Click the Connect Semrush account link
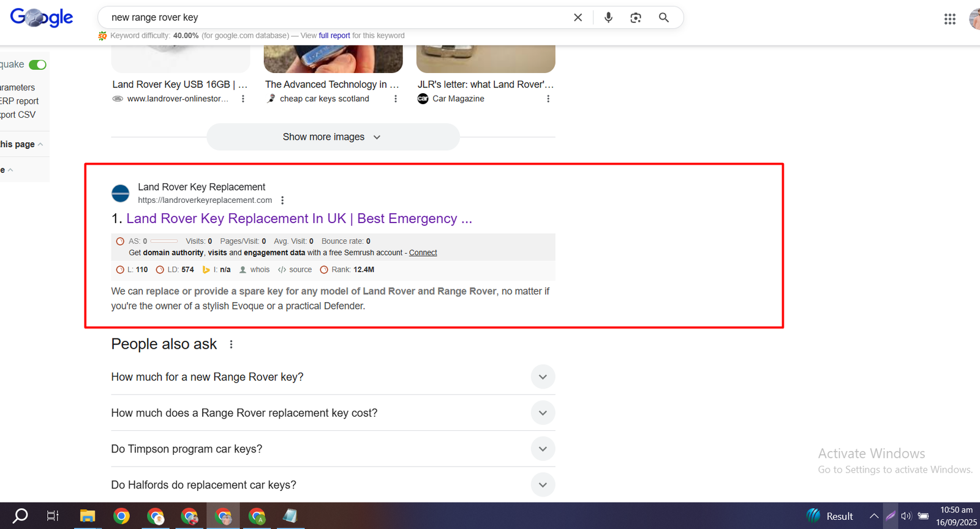The image size is (980, 529). pos(423,253)
